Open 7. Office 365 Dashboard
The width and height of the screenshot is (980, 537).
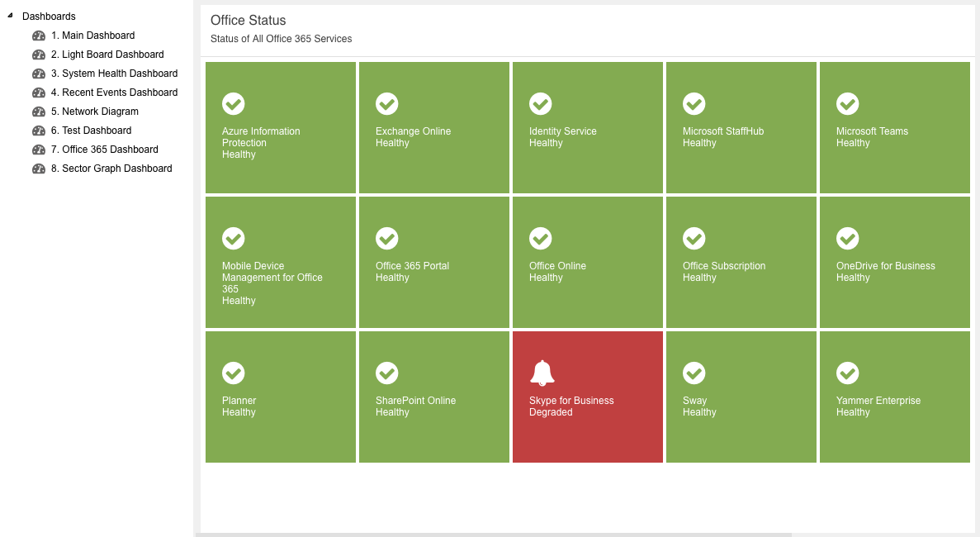[104, 150]
